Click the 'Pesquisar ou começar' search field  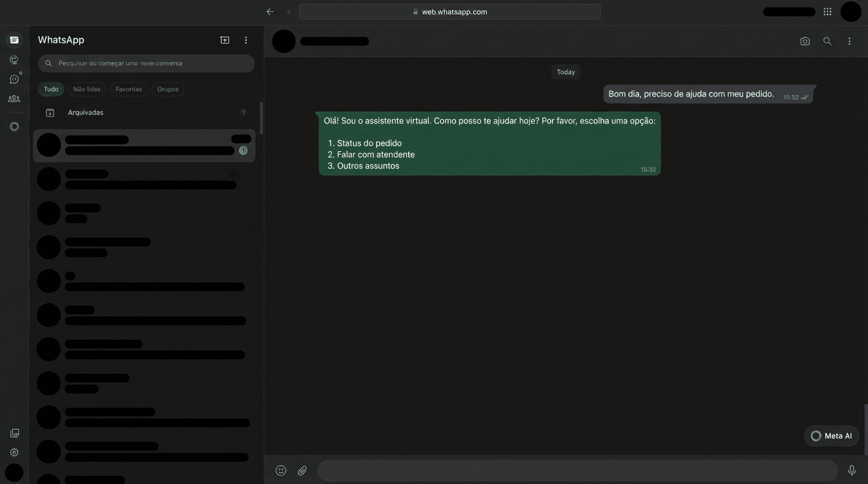pyautogui.click(x=151, y=64)
